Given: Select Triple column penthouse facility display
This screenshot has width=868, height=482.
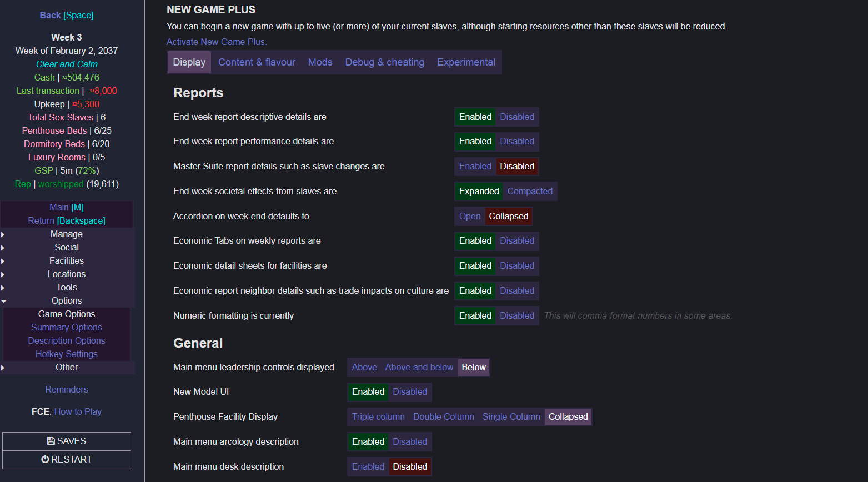Looking at the screenshot, I should (378, 417).
